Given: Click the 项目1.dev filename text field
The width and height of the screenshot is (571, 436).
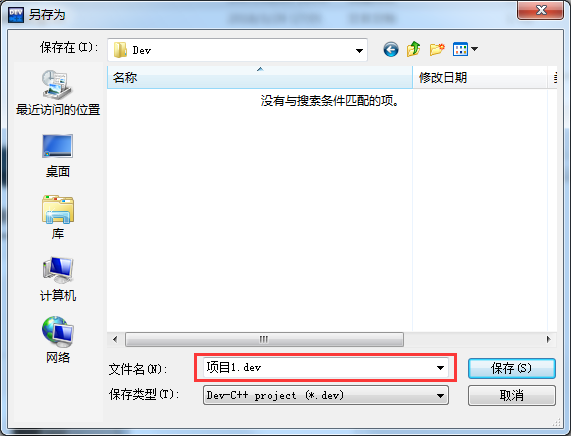Looking at the screenshot, I should [319, 368].
